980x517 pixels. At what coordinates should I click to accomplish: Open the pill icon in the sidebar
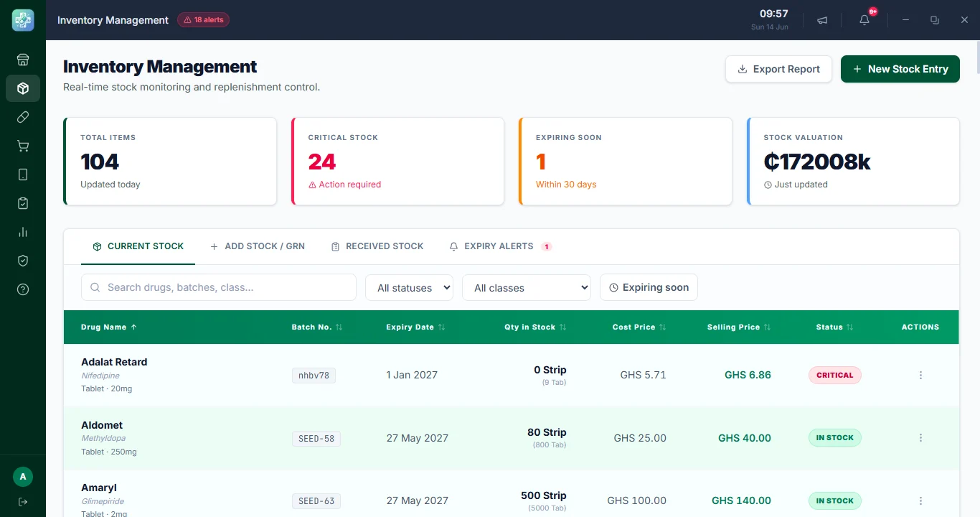coord(23,117)
